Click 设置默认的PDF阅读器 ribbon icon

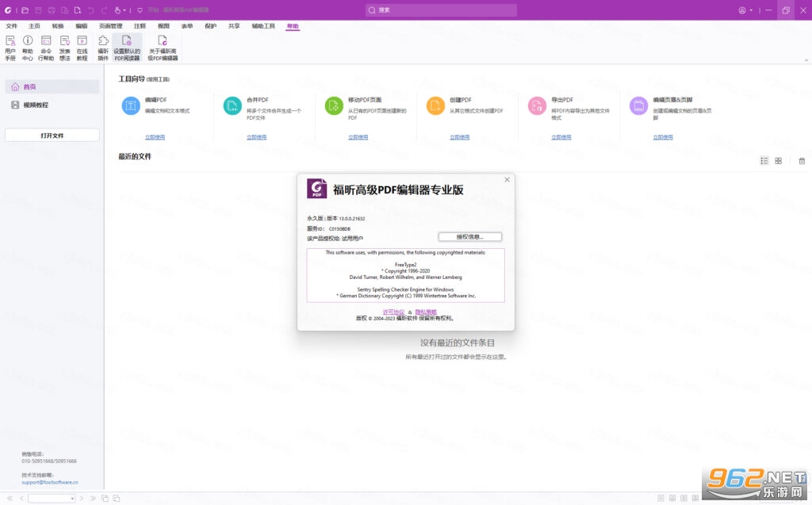tap(127, 48)
